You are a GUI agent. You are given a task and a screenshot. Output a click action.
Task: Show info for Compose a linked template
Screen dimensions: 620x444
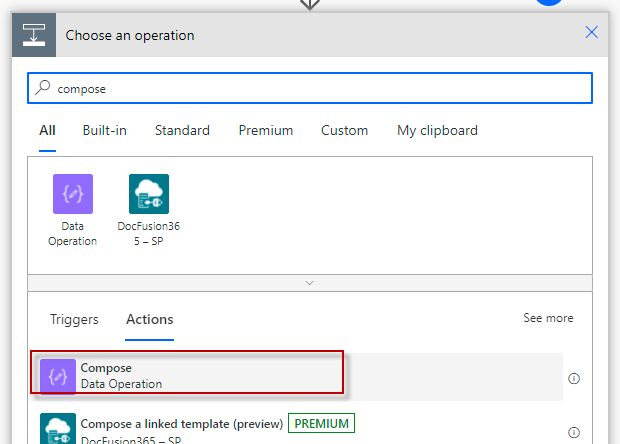tap(574, 433)
